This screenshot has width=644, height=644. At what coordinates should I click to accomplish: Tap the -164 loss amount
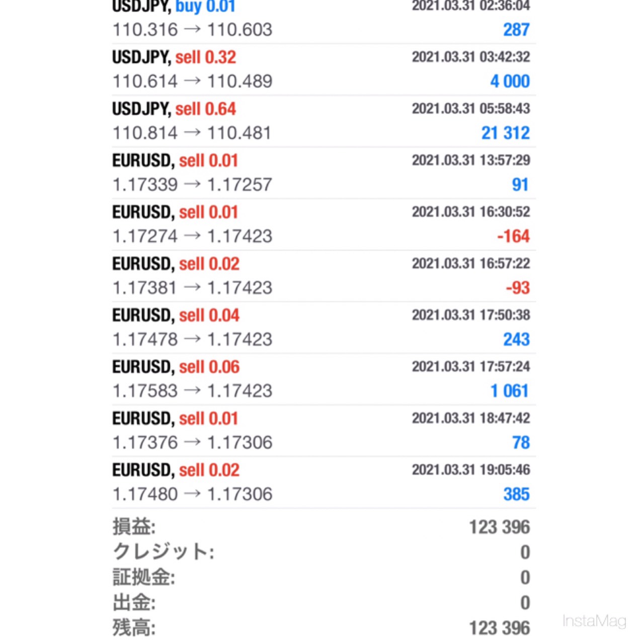(x=513, y=236)
